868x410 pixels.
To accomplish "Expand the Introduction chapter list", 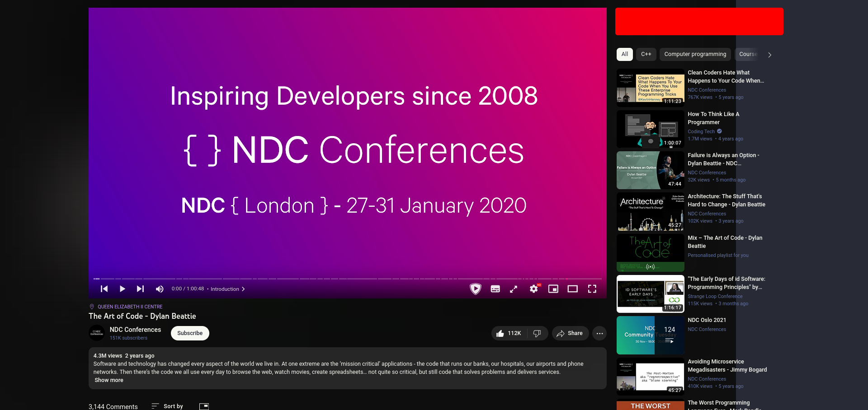I will click(228, 289).
